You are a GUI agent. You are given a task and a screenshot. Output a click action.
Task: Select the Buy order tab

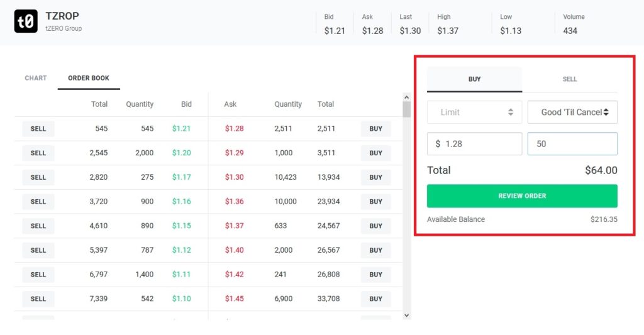(474, 79)
